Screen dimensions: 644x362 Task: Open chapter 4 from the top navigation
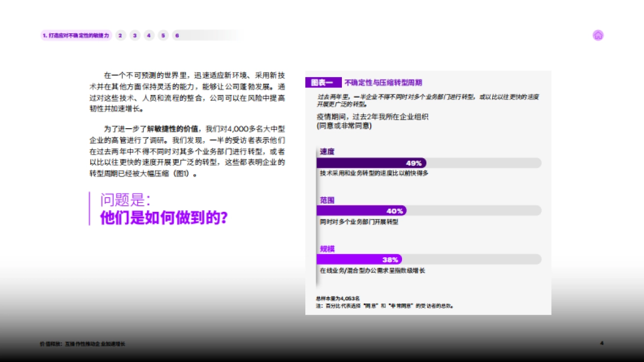coord(148,35)
